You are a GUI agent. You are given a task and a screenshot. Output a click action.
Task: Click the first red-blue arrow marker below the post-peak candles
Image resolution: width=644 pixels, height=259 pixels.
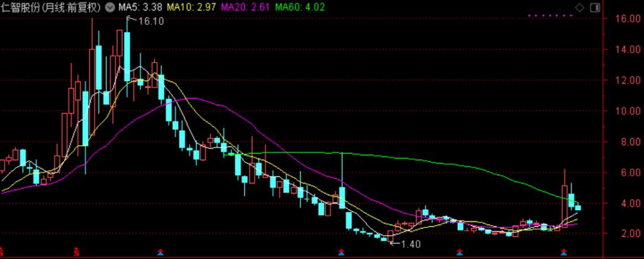click(x=160, y=251)
